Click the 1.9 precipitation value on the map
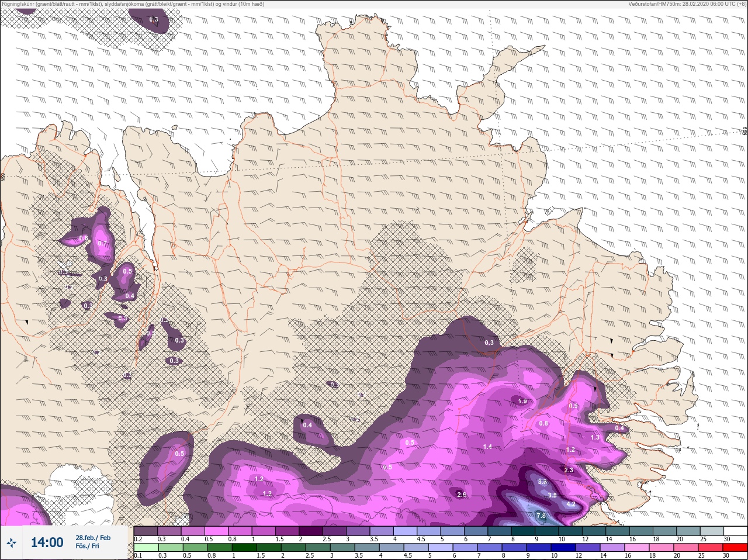748x560 pixels. 522,401
